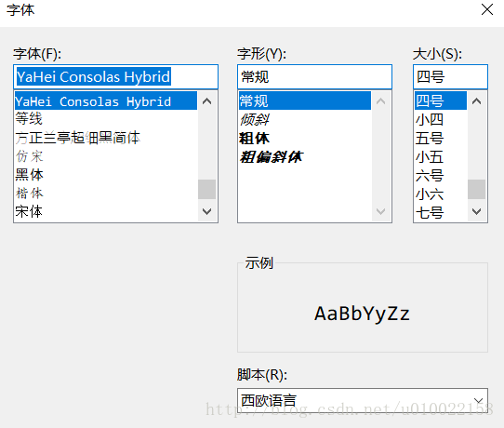Choose 常规 style in the style list
This screenshot has width=504, height=428.
click(x=305, y=101)
